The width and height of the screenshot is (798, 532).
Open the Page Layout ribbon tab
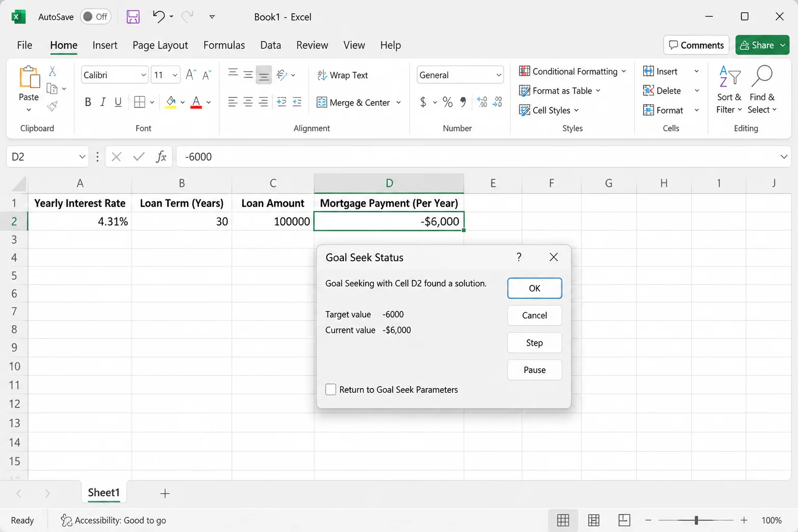pos(160,45)
